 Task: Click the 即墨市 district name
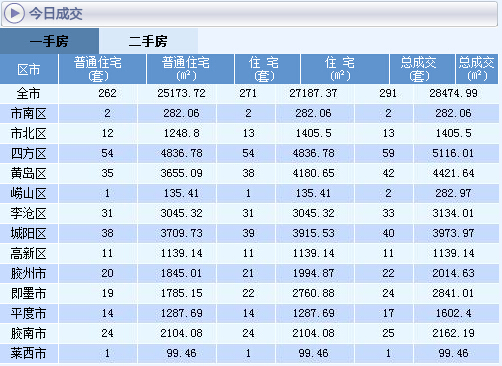[29, 294]
